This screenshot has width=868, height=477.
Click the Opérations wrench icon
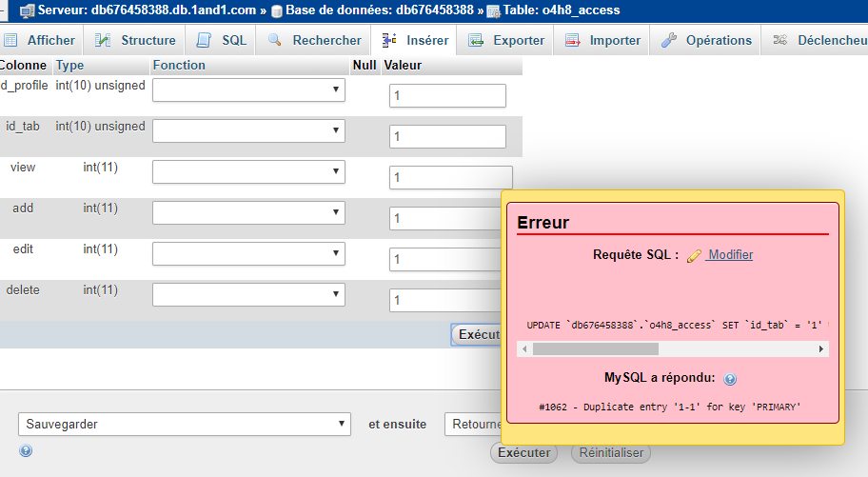tap(669, 40)
